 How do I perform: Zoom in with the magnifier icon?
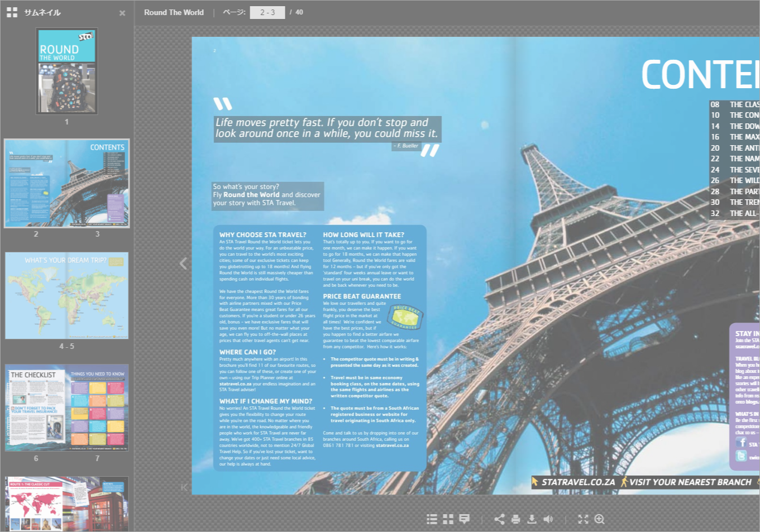600,519
